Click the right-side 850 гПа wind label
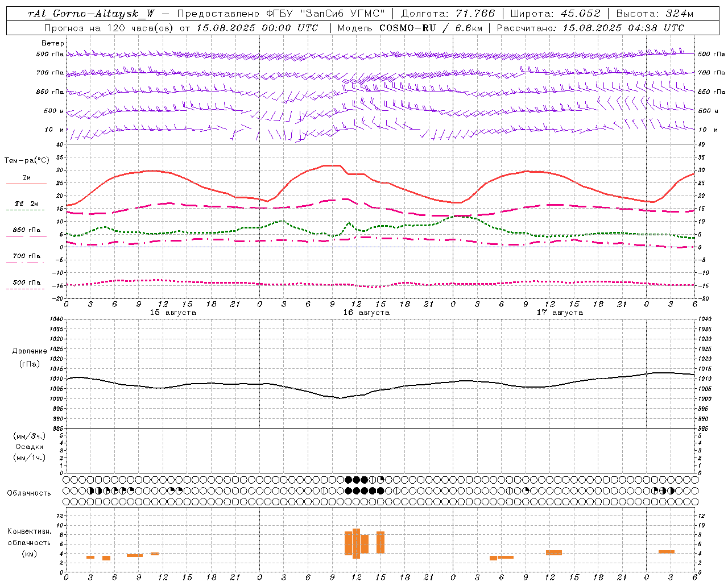The width and height of the screenshot is (728, 582). tap(712, 92)
